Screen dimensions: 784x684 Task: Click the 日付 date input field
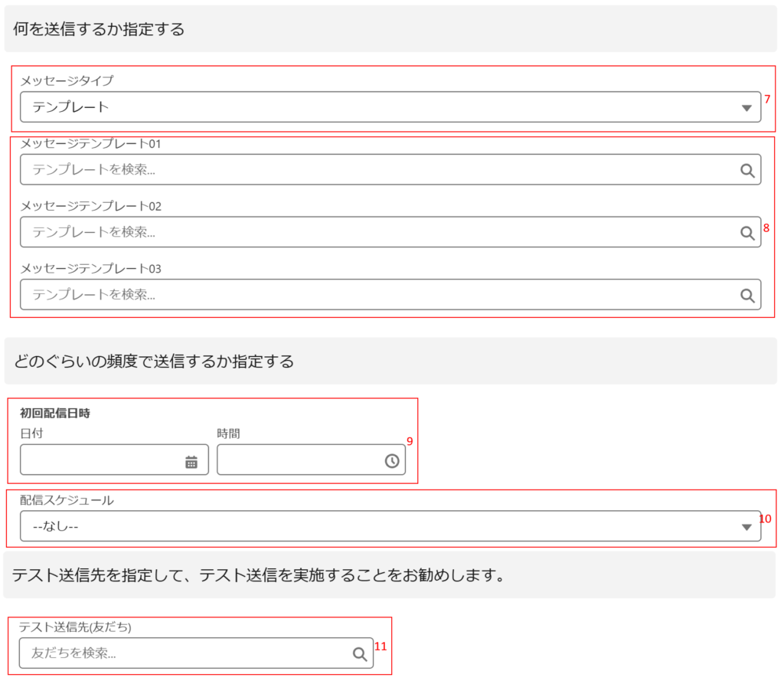(x=100, y=460)
